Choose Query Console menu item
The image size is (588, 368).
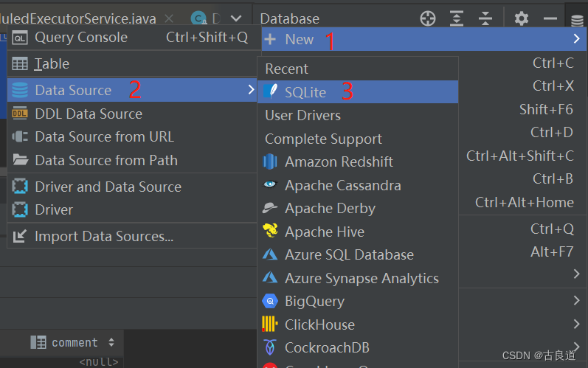[132, 38]
